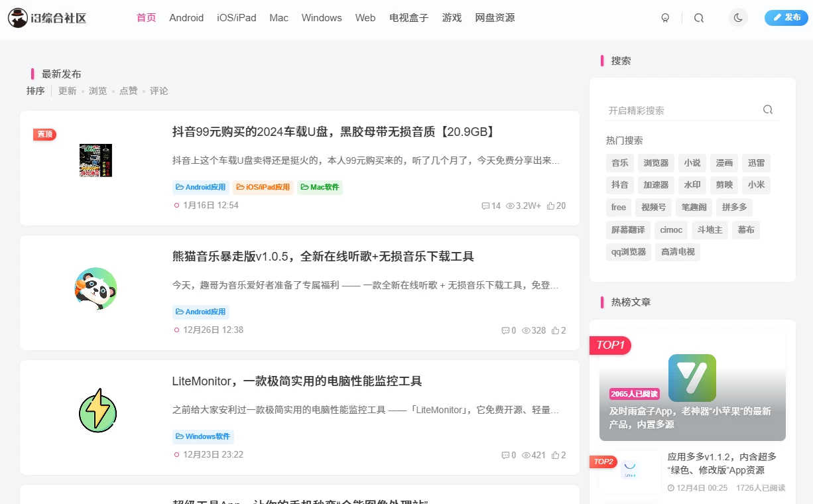
Task: Select the dark mode moon icon
Action: pos(738,18)
